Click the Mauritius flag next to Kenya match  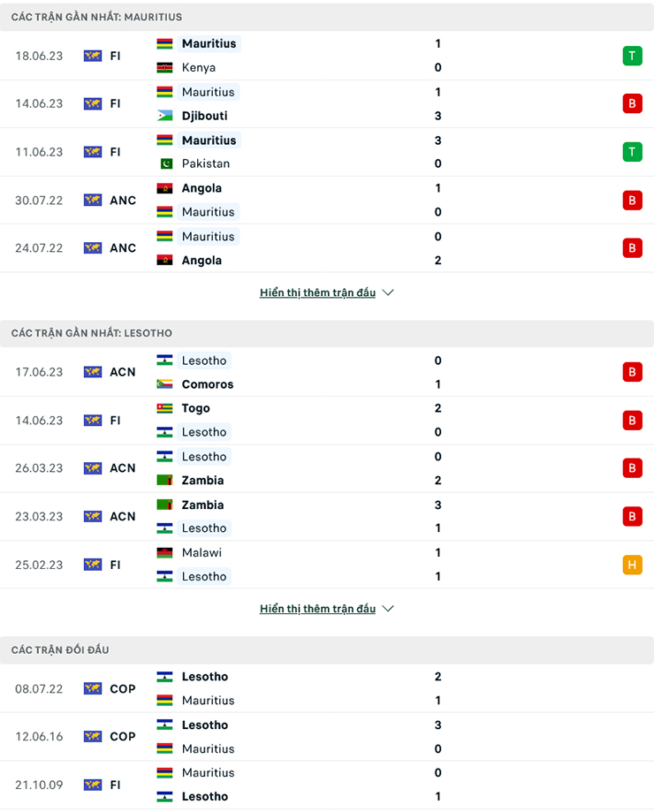coord(164,43)
